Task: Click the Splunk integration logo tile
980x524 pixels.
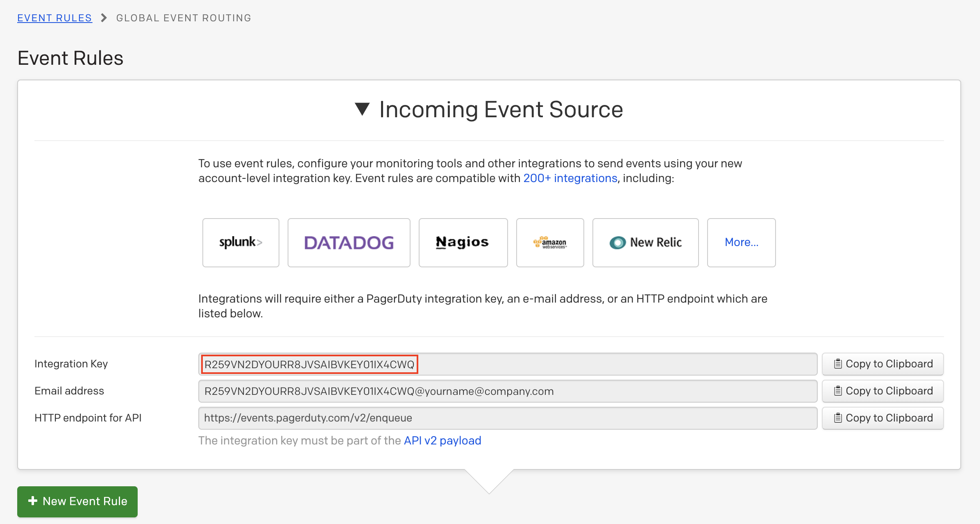Action: (241, 242)
